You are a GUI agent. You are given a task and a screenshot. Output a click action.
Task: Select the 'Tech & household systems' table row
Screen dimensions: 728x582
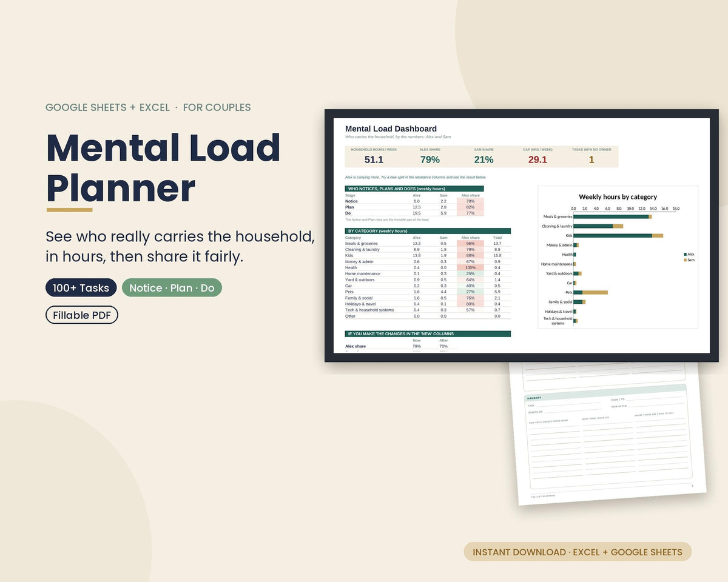click(428, 310)
